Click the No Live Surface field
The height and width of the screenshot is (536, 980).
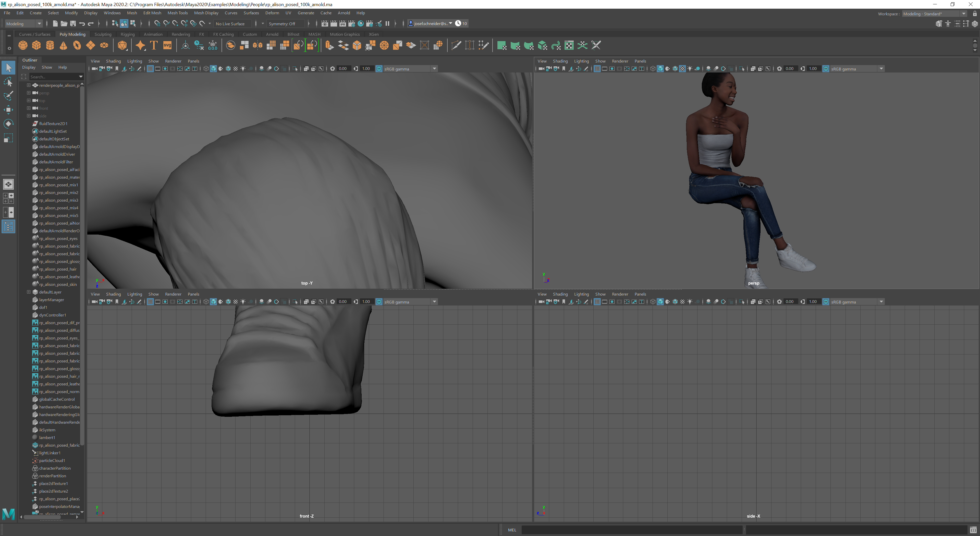[232, 23]
